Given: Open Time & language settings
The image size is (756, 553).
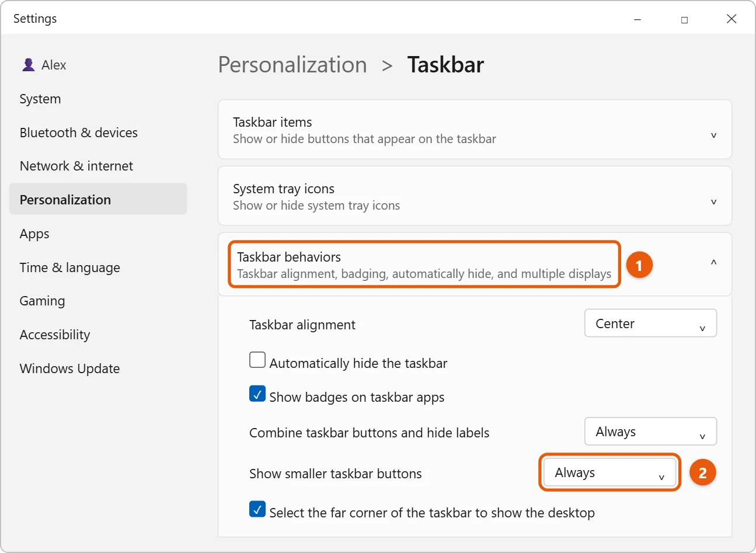Looking at the screenshot, I should point(70,267).
